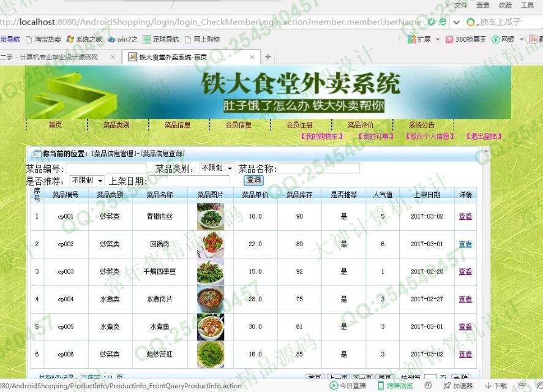The width and height of the screenshot is (543, 392).
Task: Click the 水煮肉片 dish thumbnail
Action: (x=211, y=299)
